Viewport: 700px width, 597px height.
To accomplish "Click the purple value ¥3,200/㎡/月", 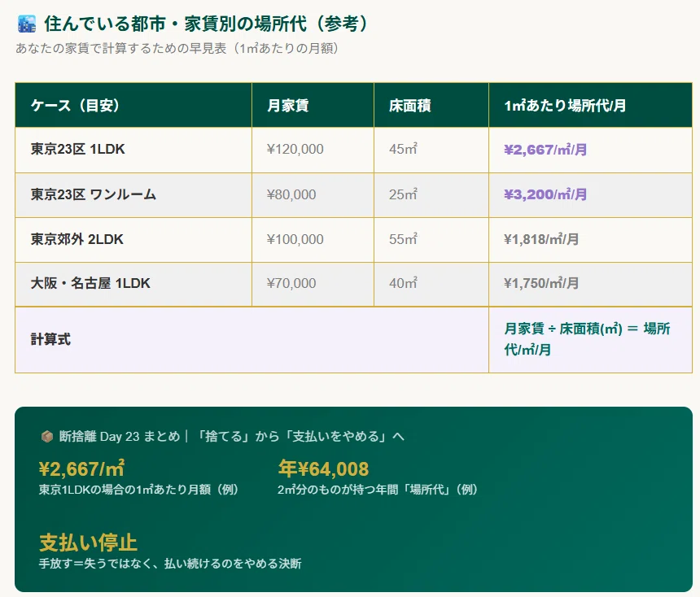I will coord(545,194).
